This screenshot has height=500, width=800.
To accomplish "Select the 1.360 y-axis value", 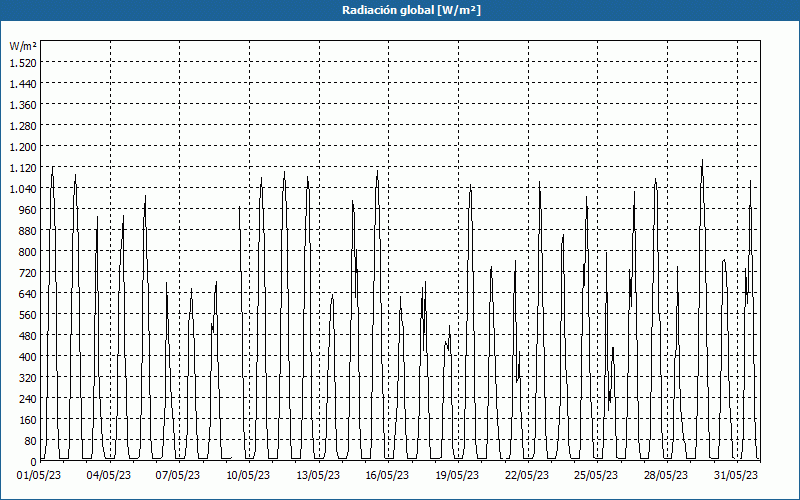I will [x=23, y=105].
